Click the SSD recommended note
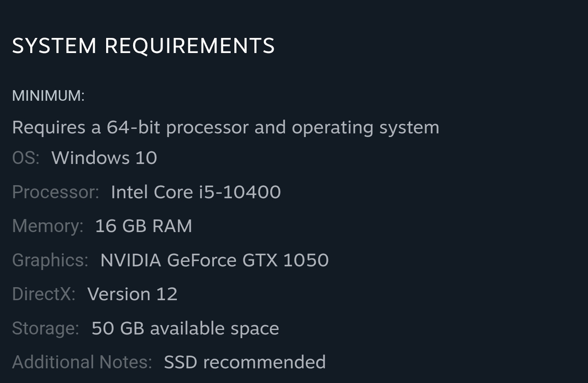The width and height of the screenshot is (588, 383). (245, 362)
